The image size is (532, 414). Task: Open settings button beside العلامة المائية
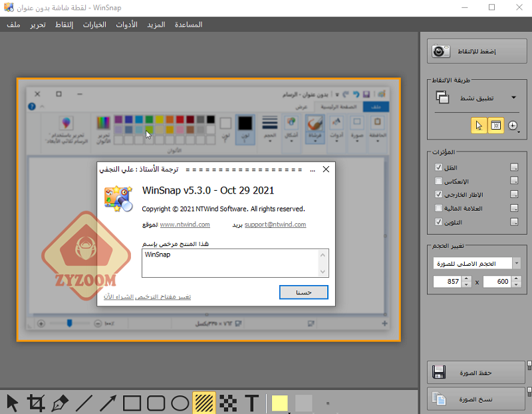[x=514, y=208]
